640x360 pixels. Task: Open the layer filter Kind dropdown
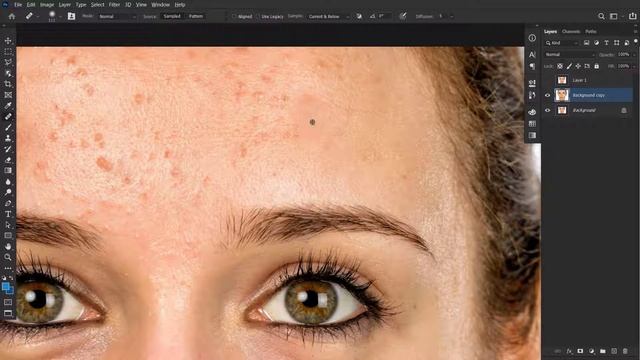562,43
